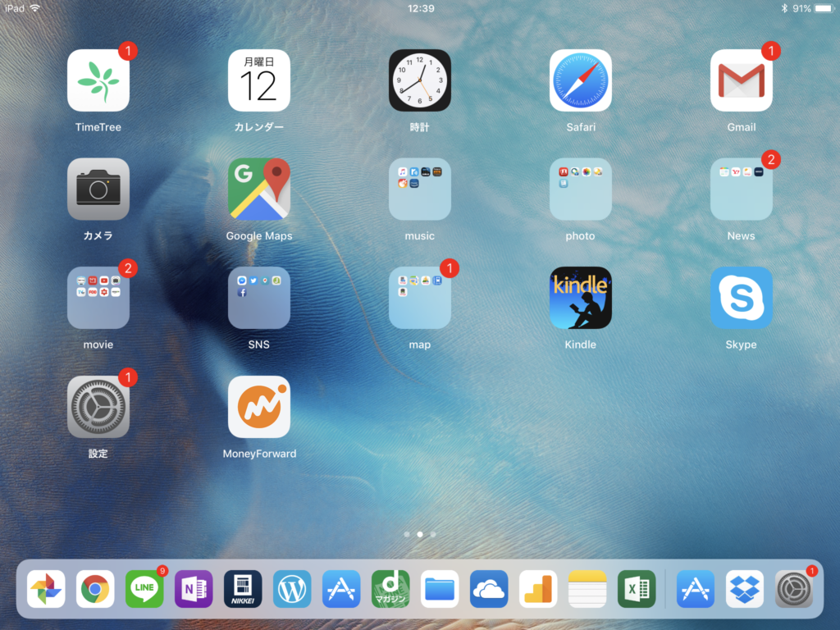The width and height of the screenshot is (840, 630).
Task: Tap the 12:39 time in status bar
Action: pos(421,8)
